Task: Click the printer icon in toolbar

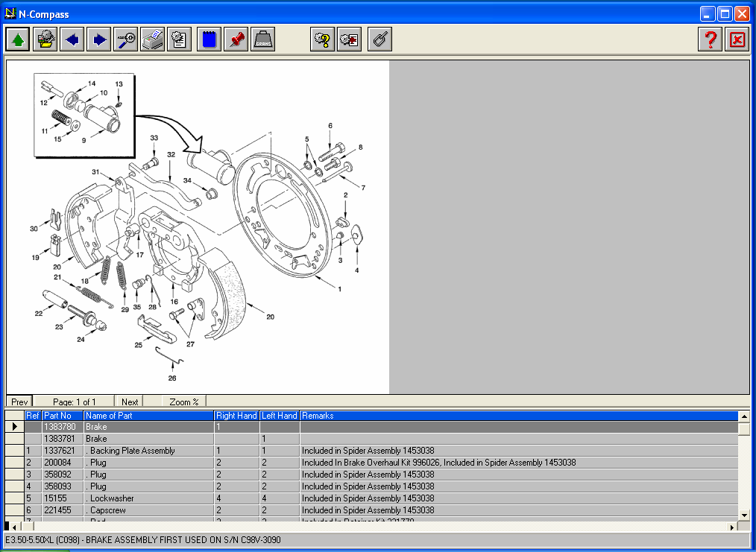Action: coord(152,39)
